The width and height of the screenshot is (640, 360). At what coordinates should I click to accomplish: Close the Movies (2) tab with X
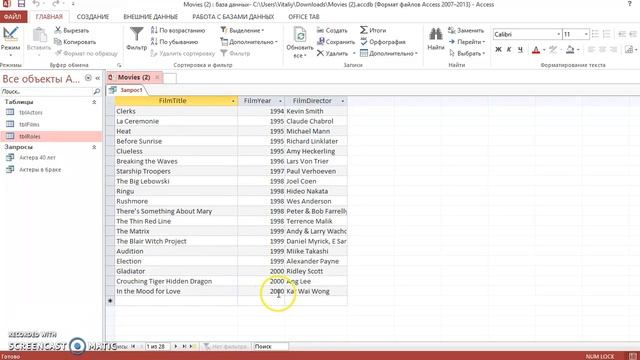point(157,77)
